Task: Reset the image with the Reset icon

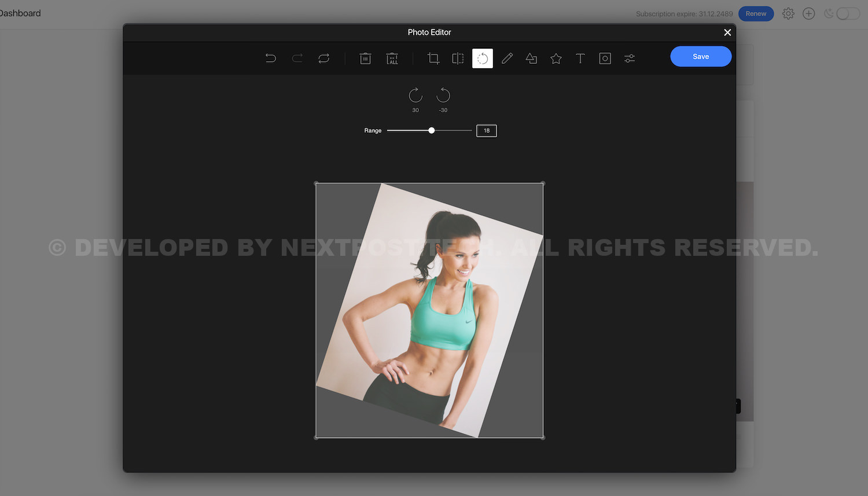Action: [x=324, y=58]
